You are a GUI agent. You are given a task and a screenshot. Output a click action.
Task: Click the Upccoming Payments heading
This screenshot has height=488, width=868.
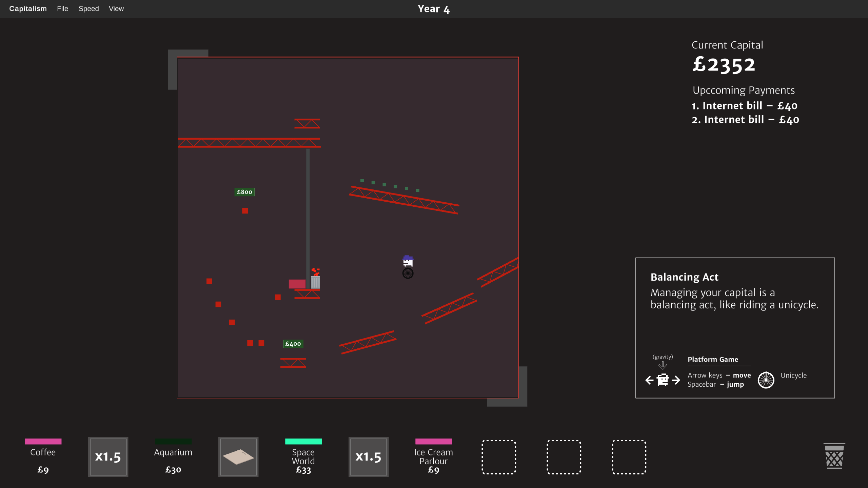[x=744, y=90]
